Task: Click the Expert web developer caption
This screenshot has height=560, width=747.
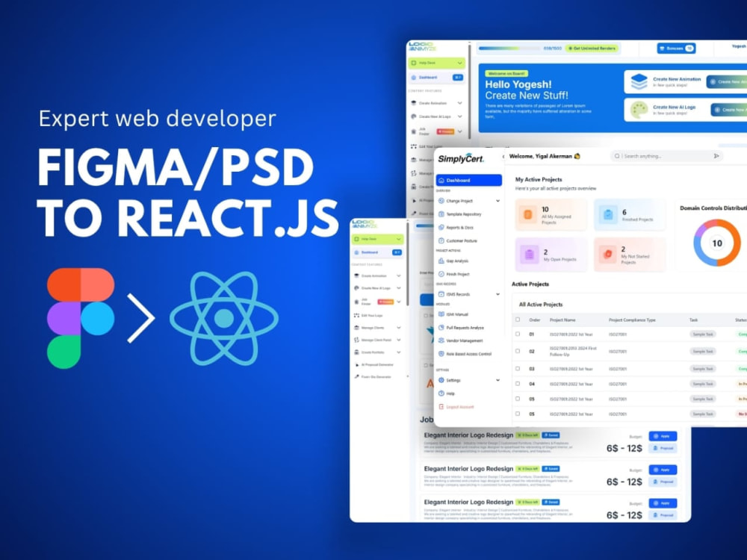Action: [157, 119]
